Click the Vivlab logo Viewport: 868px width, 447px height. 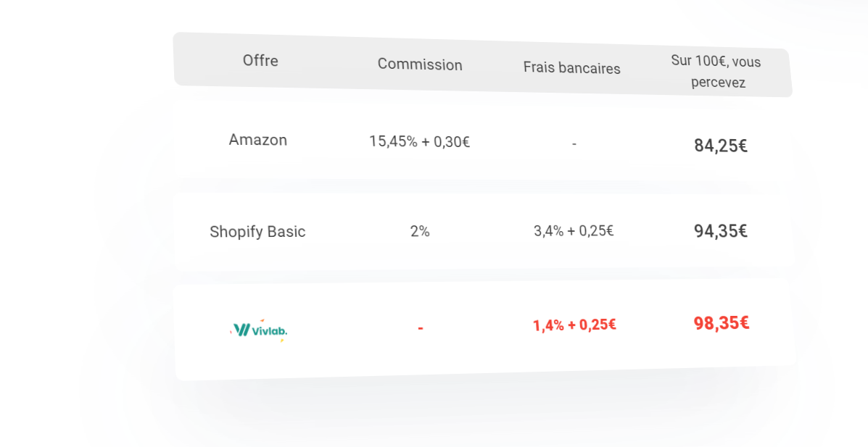(259, 330)
